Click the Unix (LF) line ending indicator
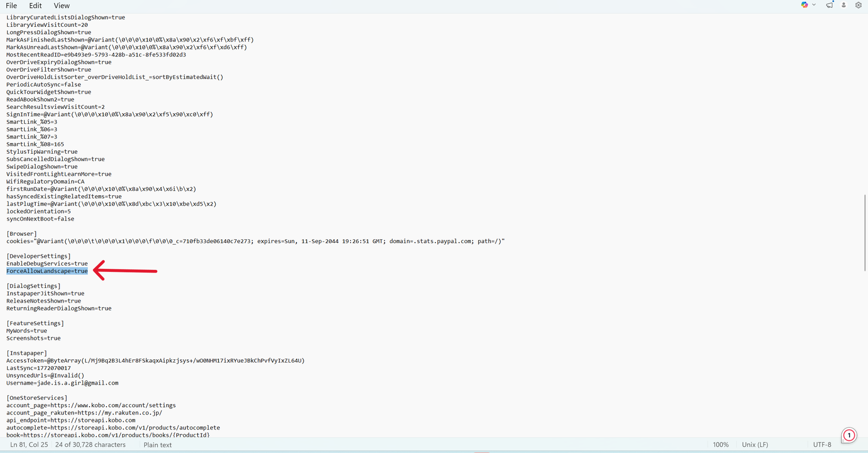Screen dimensions: 868x453 [x=755, y=445]
